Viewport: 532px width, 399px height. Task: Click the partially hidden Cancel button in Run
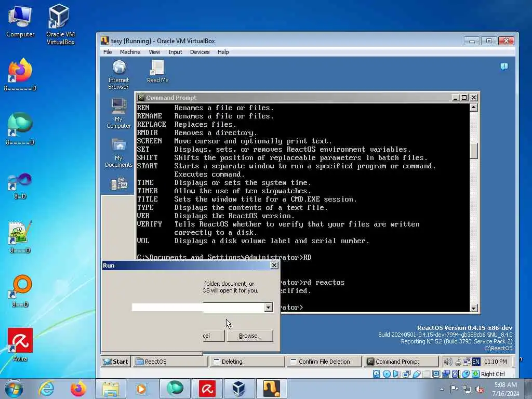pos(214,336)
